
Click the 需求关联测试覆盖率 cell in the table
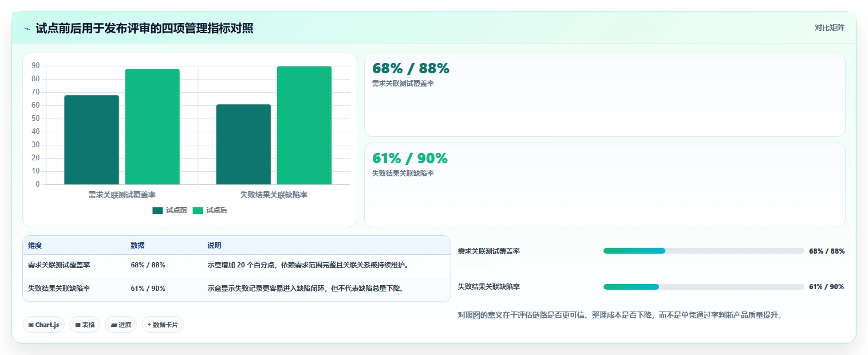click(x=59, y=265)
